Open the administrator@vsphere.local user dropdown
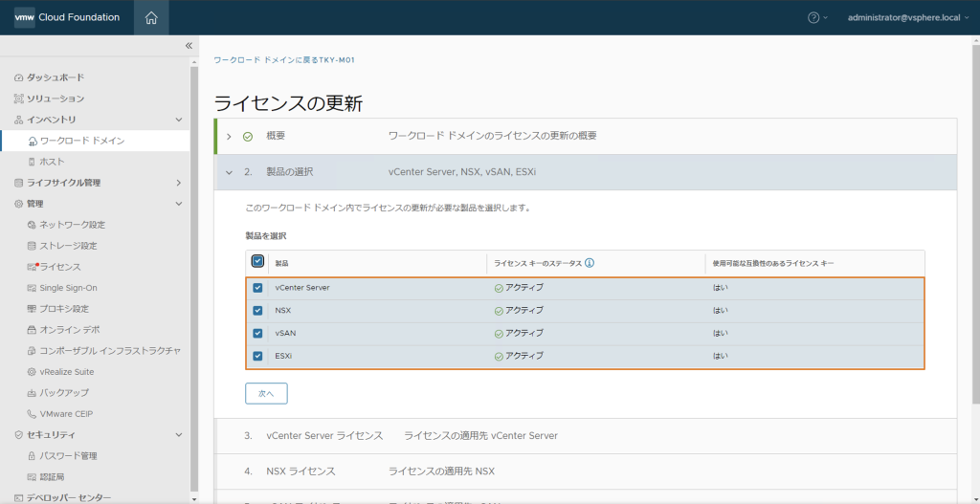This screenshot has width=980, height=504. coord(904,17)
